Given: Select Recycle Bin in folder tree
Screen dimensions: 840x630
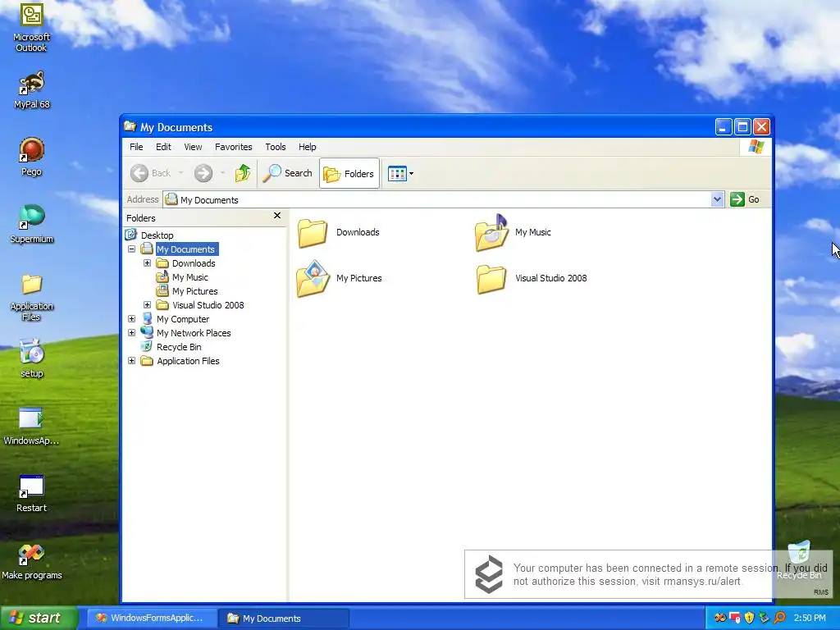Looking at the screenshot, I should [178, 347].
